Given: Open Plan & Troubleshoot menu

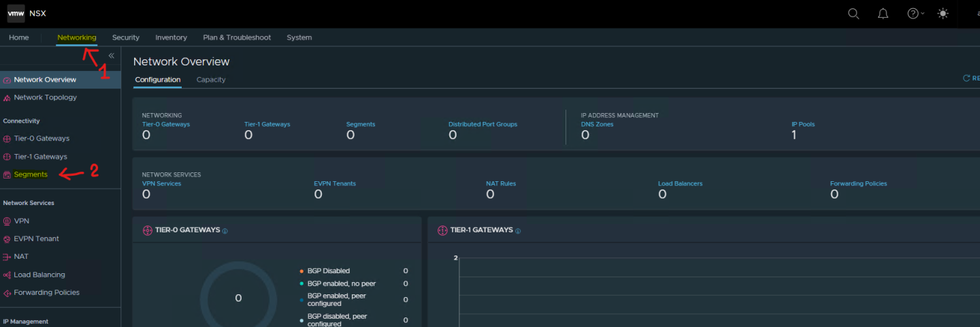Looking at the screenshot, I should point(237,37).
